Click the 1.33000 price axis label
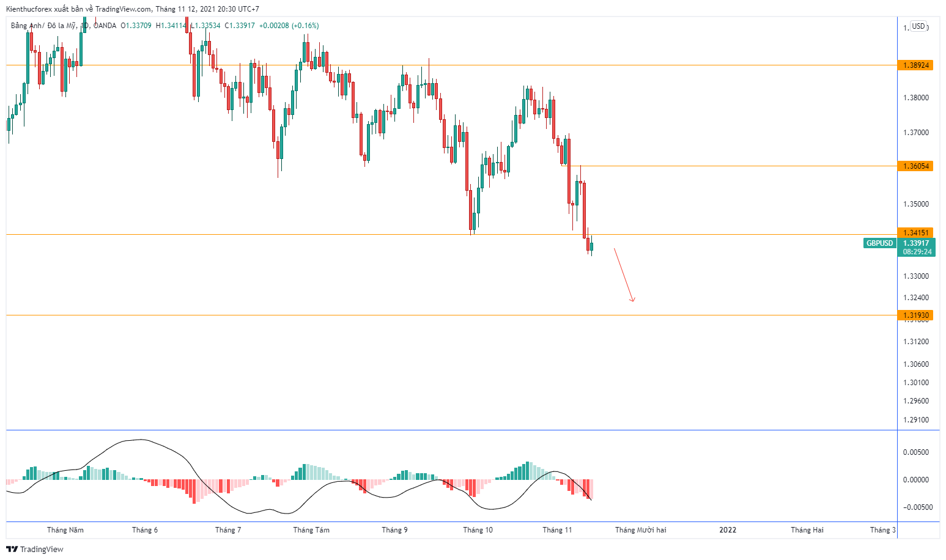 (x=915, y=276)
